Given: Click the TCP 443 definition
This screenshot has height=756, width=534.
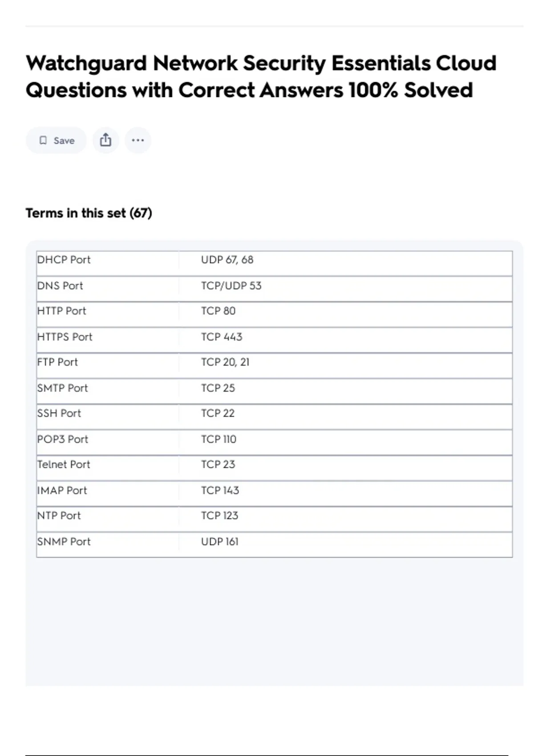Looking at the screenshot, I should pyautogui.click(x=222, y=337).
